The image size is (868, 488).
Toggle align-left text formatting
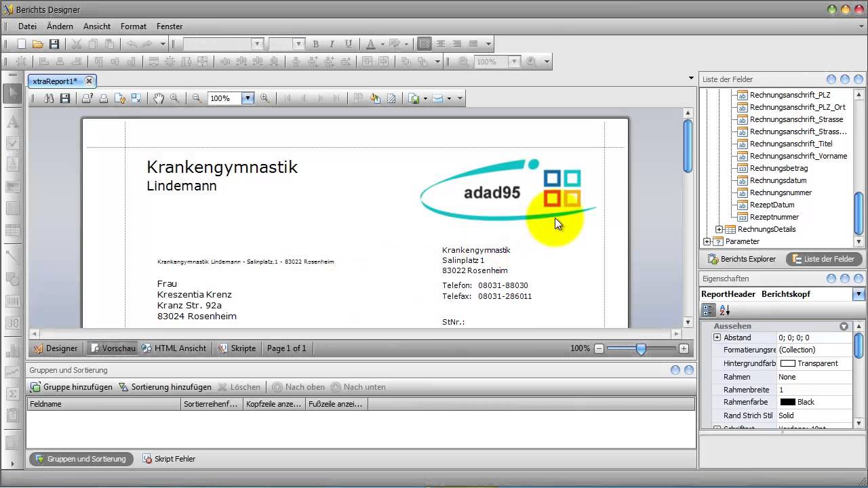pyautogui.click(x=425, y=44)
